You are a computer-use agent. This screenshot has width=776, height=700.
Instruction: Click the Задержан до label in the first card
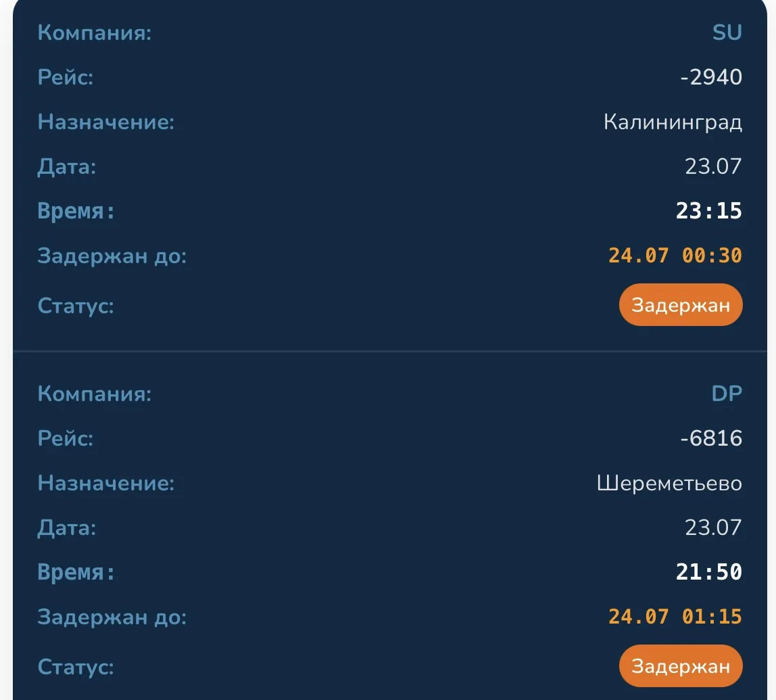[x=112, y=256]
